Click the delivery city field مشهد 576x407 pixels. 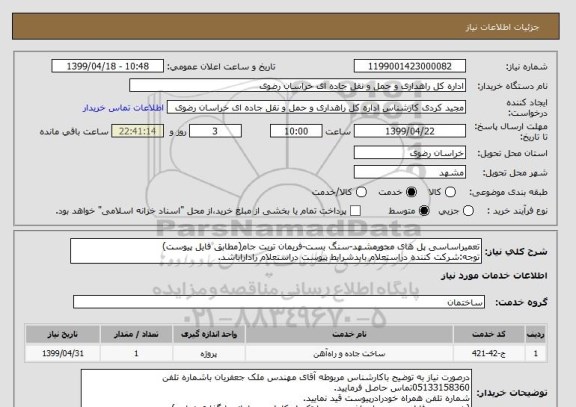click(410, 172)
